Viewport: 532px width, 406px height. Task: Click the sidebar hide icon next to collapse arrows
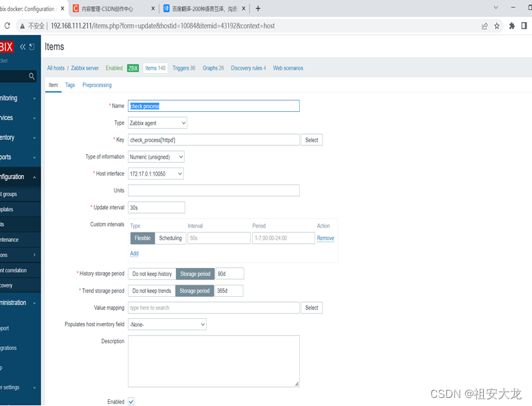32,47
